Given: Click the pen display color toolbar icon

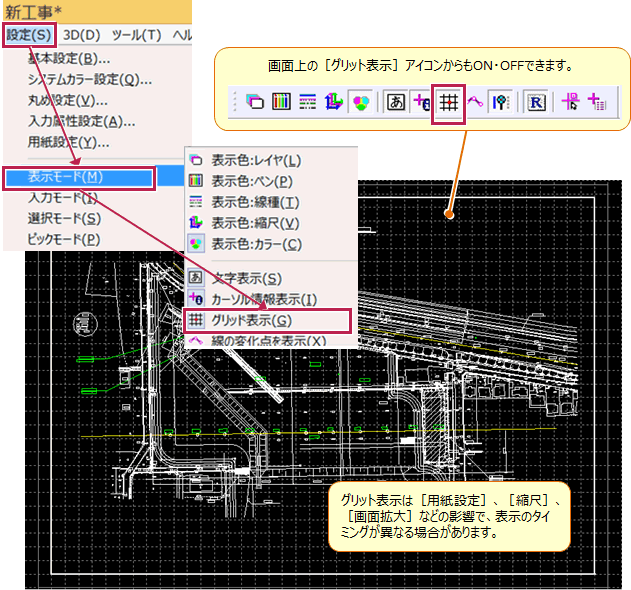Looking at the screenshot, I should point(281,103).
